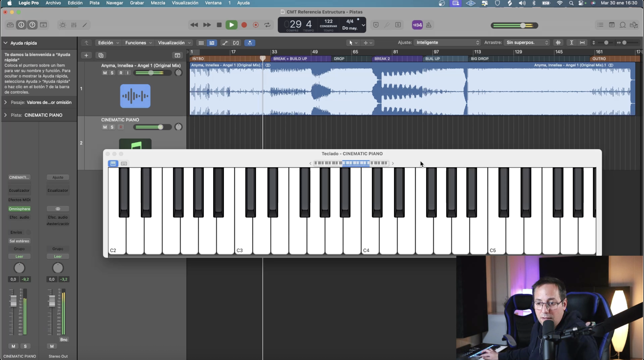
Task: Click the BIG DROP arrangement marker
Action: [479, 59]
